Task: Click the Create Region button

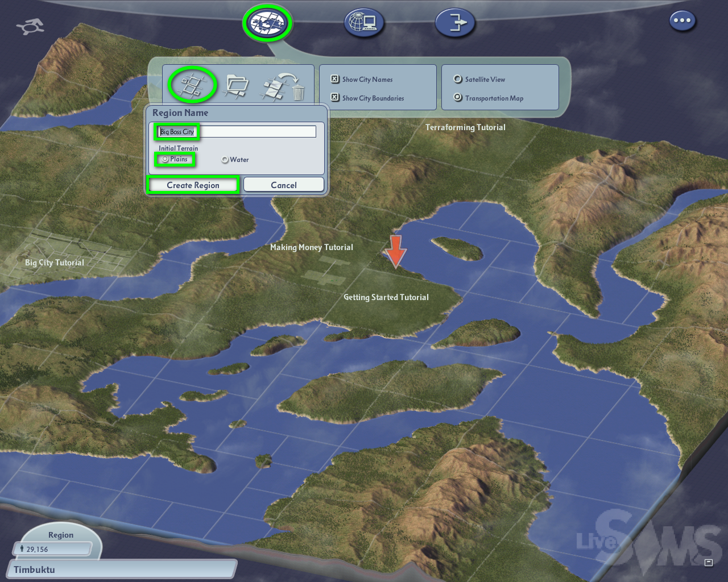Action: coord(193,185)
